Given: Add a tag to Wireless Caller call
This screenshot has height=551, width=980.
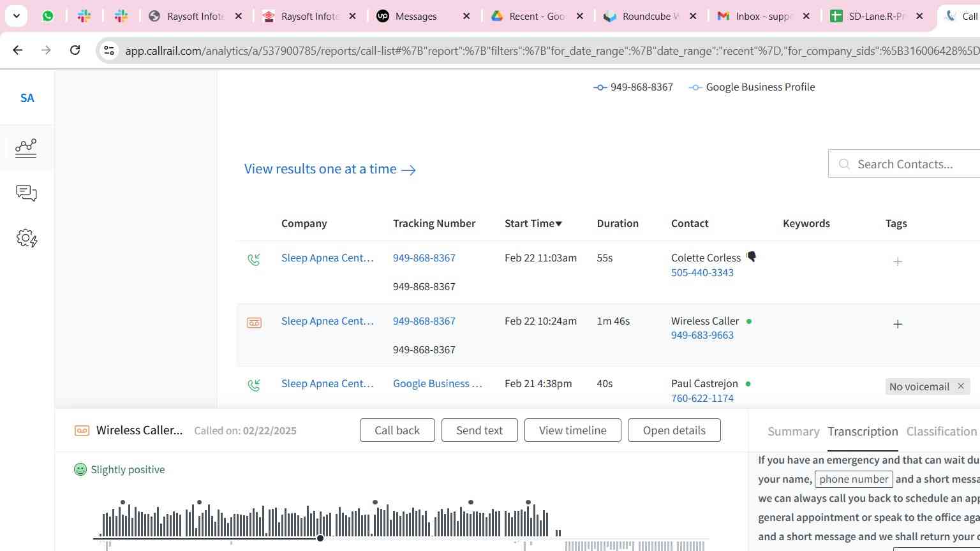Looking at the screenshot, I should [898, 324].
